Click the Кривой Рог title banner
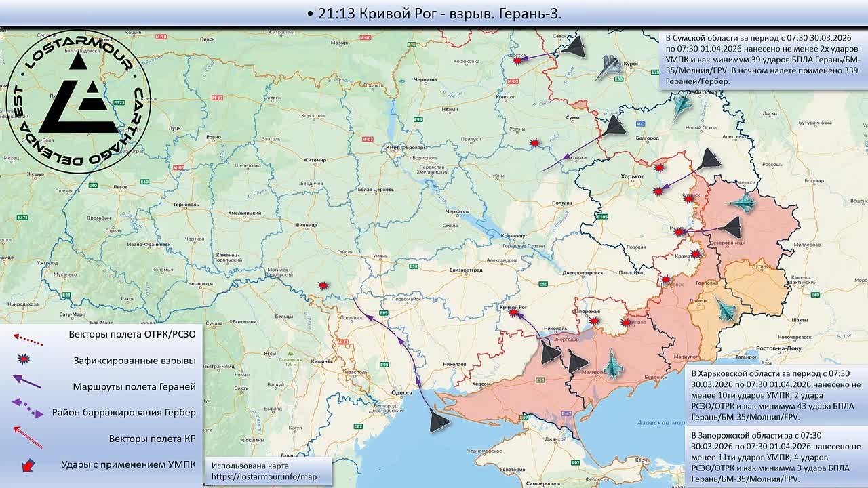Viewport: 868px width, 488px height. pyautogui.click(x=434, y=14)
